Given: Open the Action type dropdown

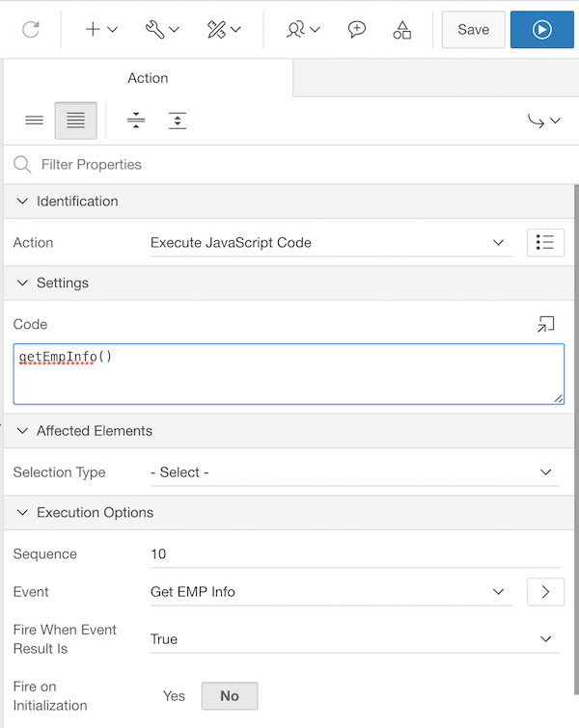Looking at the screenshot, I should pos(328,243).
